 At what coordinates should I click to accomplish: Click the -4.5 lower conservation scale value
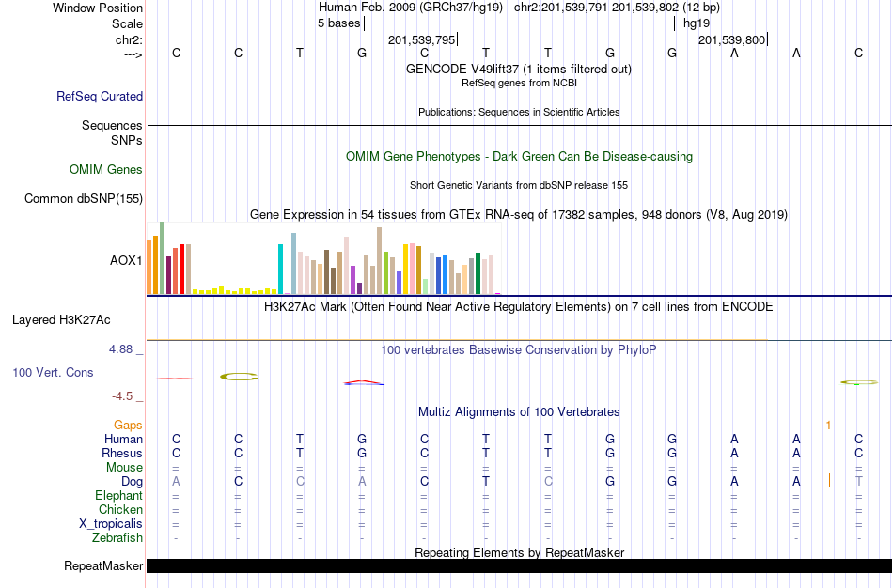tap(122, 396)
